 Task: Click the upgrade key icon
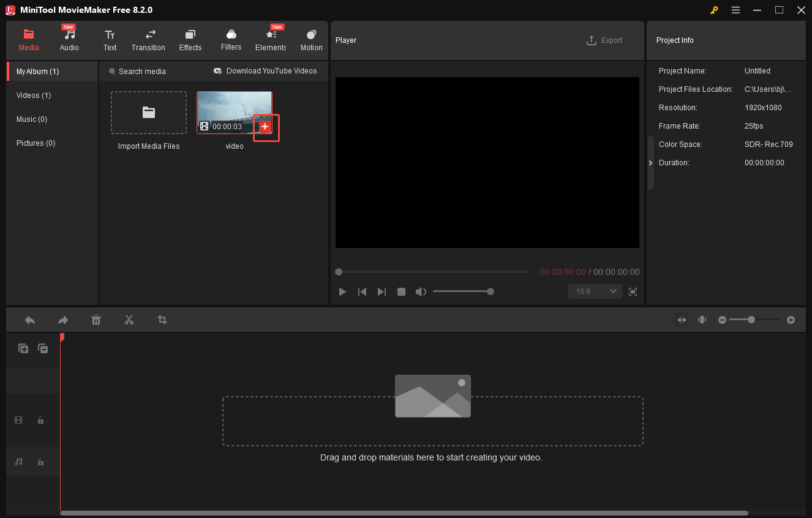[714, 10]
